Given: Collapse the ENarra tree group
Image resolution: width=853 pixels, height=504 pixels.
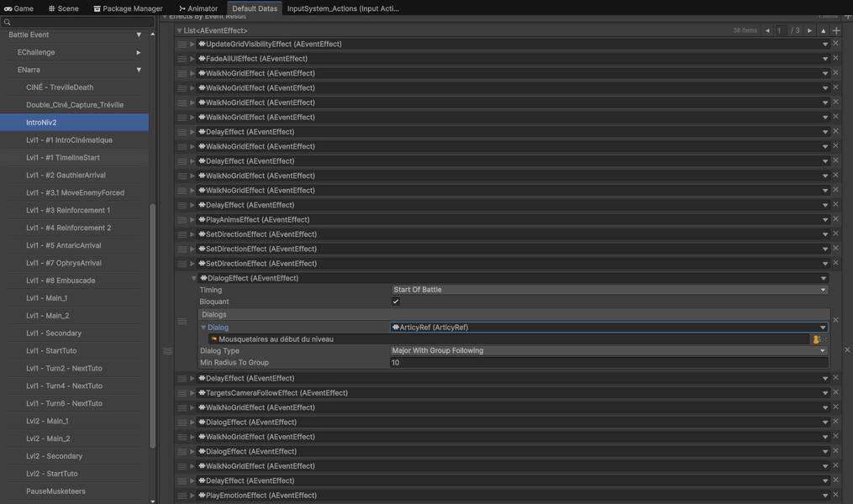Looking at the screenshot, I should [x=139, y=70].
